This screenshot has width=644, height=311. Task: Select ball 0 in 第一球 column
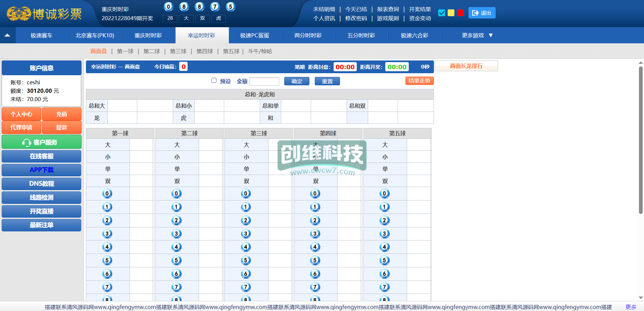point(107,193)
